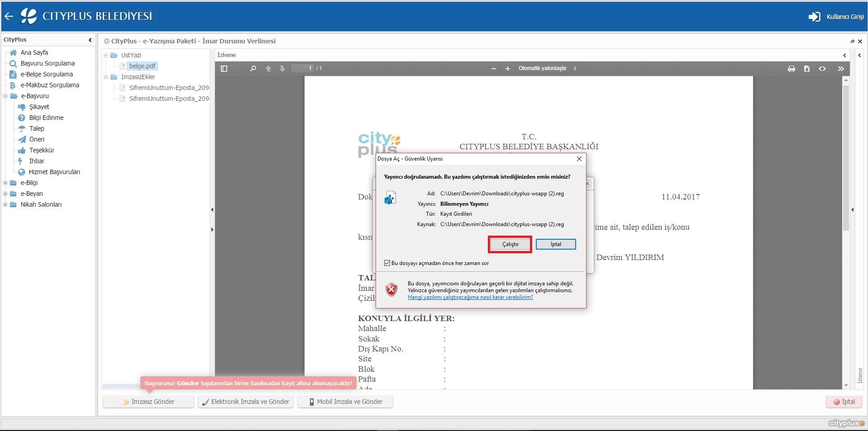Select Şikayet in the sidebar
This screenshot has width=868, height=431.
point(39,107)
